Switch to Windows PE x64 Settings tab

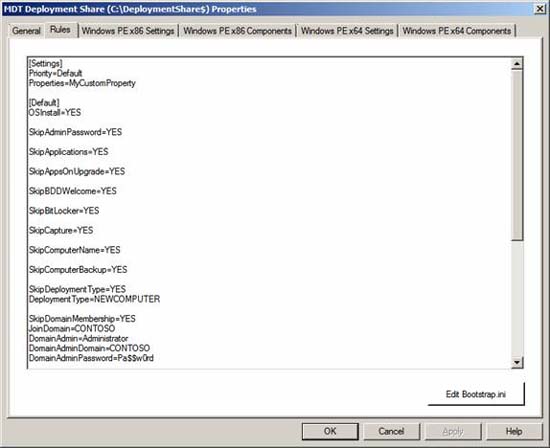click(x=347, y=31)
